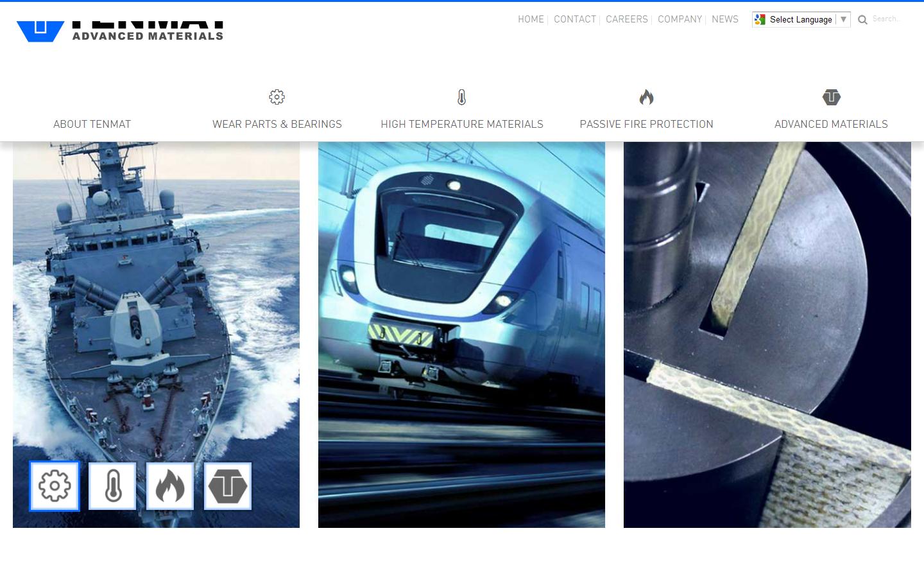Open the HOME menu item
The height and width of the screenshot is (578, 924).
coord(531,19)
